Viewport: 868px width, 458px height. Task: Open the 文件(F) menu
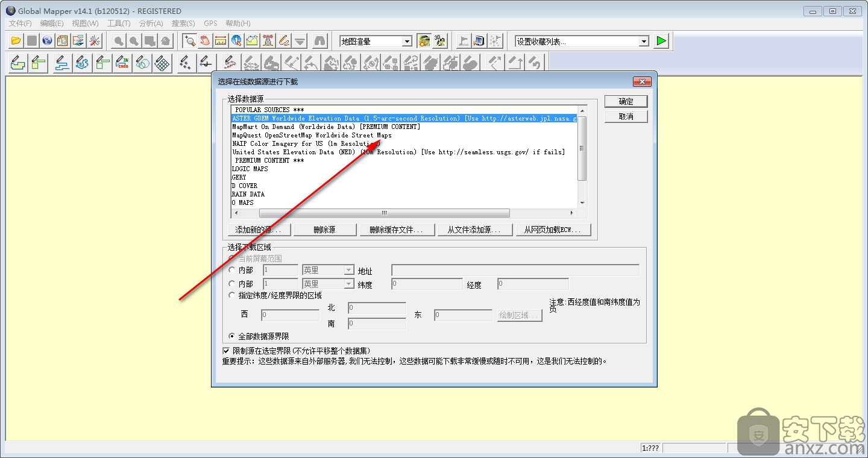coord(20,24)
